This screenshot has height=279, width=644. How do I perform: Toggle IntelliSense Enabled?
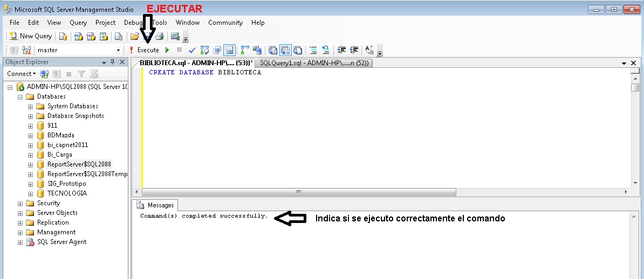click(230, 50)
